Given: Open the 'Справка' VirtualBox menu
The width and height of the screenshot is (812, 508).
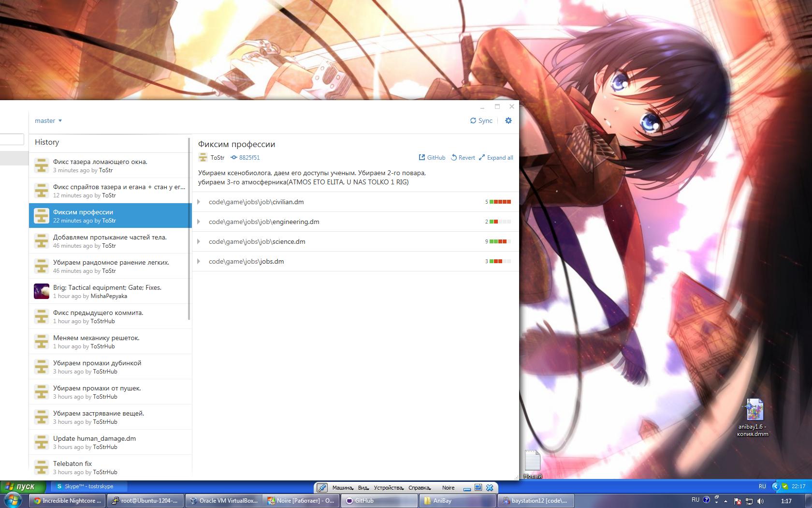Looking at the screenshot, I should [420, 488].
